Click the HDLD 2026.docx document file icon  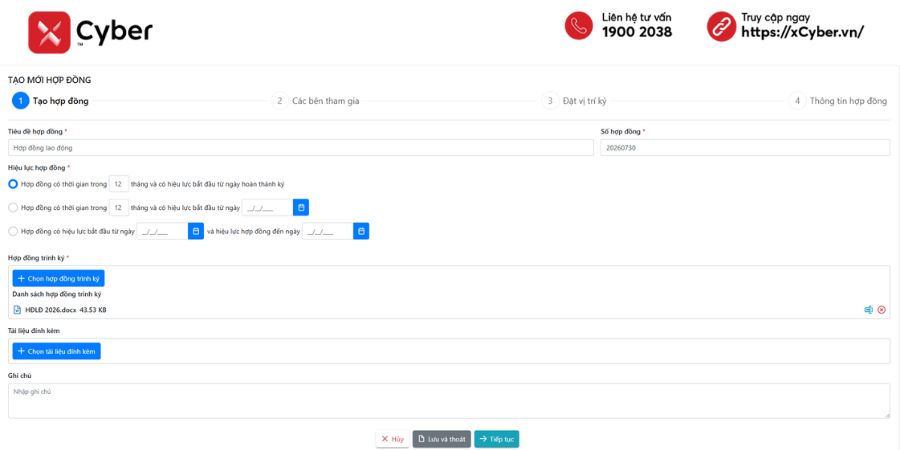(17, 310)
